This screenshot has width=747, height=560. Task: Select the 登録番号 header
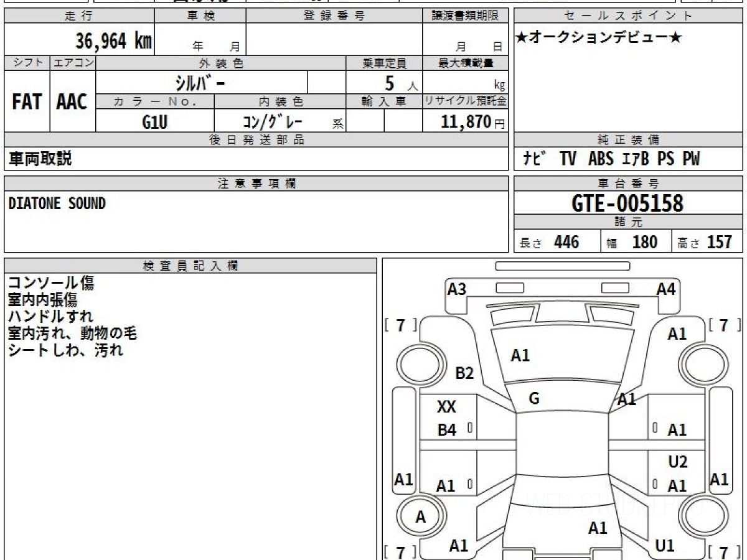click(x=334, y=16)
